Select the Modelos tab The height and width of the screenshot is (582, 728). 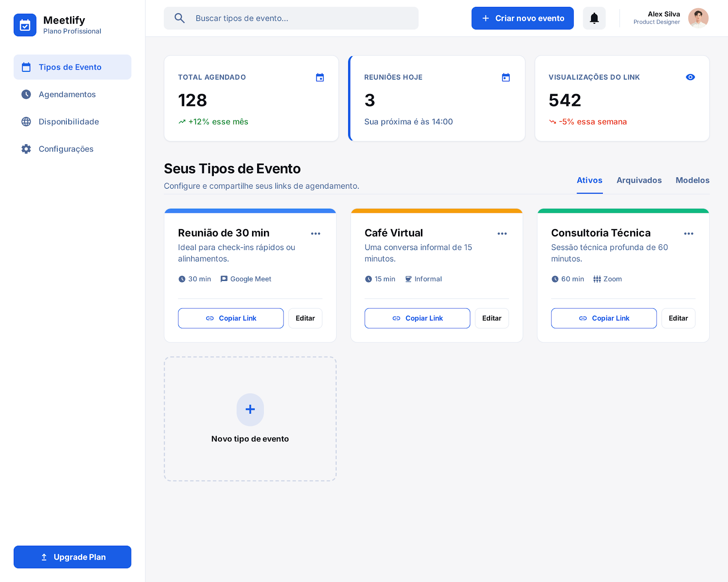pyautogui.click(x=692, y=181)
